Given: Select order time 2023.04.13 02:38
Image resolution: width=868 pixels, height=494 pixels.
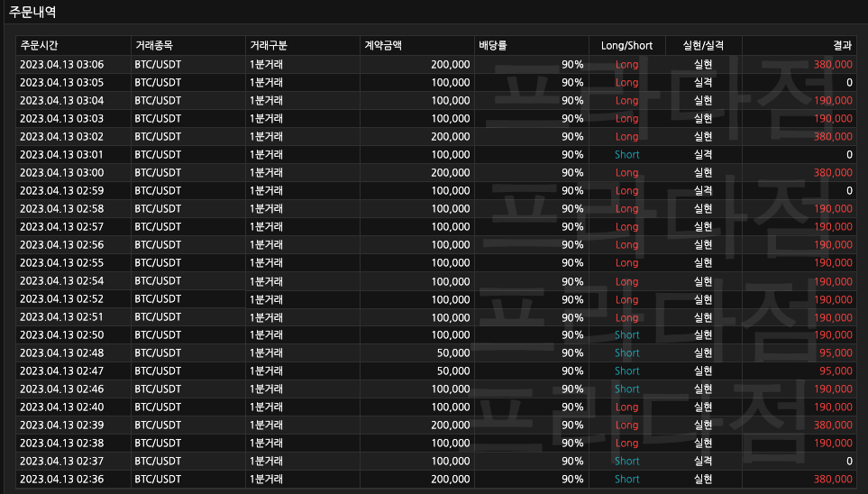Looking at the screenshot, I should coord(62,443).
